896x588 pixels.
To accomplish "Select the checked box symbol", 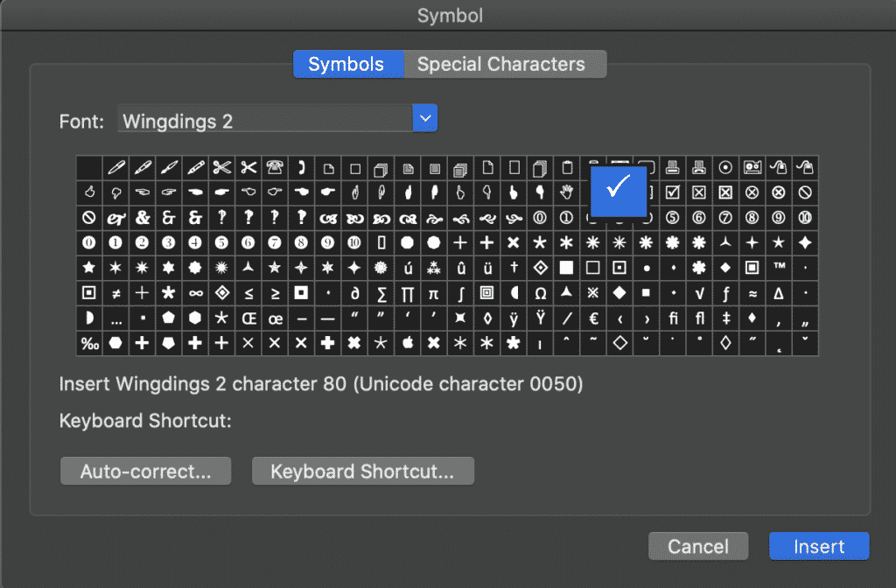I will point(673,192).
